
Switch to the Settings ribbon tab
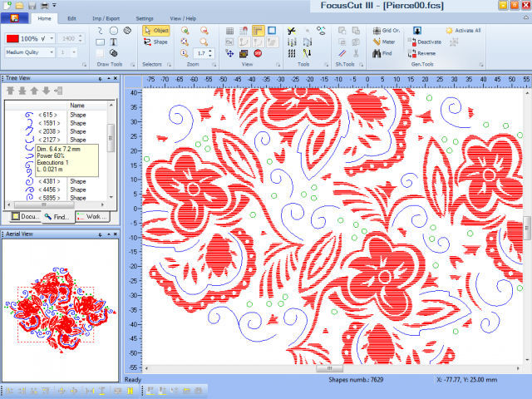[144, 17]
